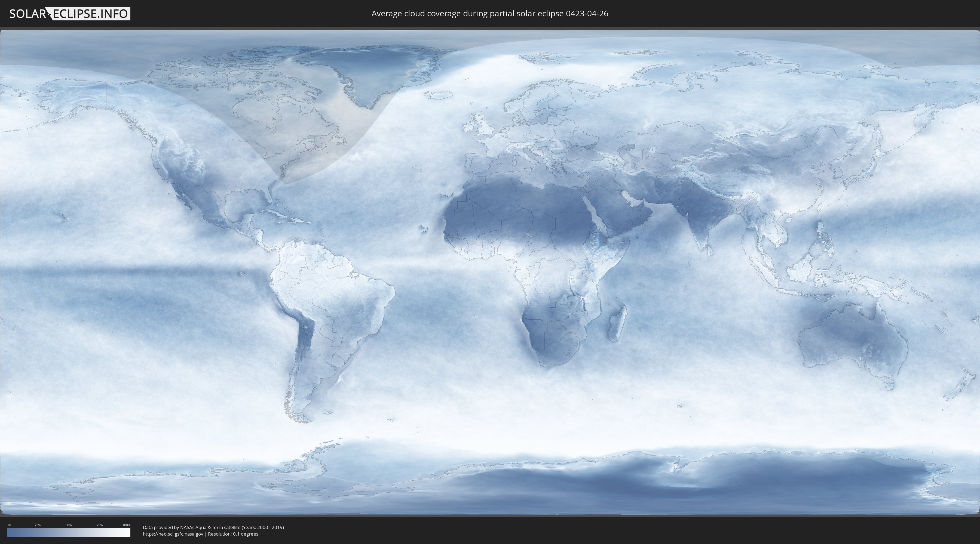Image resolution: width=980 pixels, height=544 pixels.
Task: Click the Resolution: 0.1 degrees text
Action: (x=233, y=534)
